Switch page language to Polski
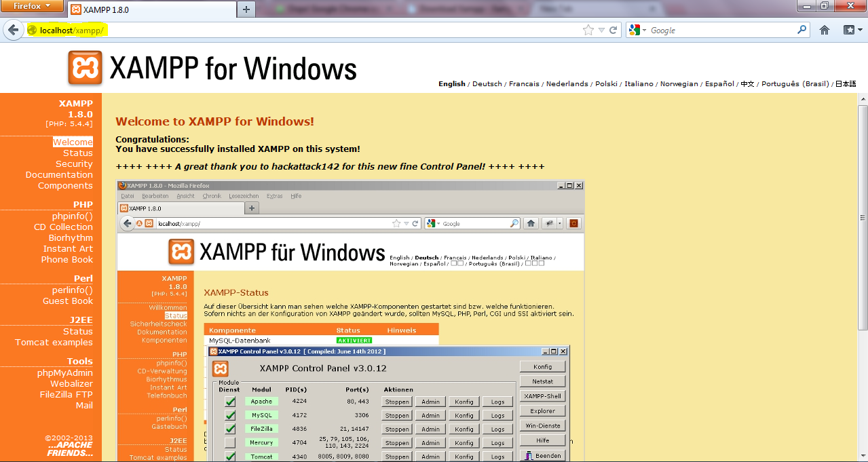The height and width of the screenshot is (462, 868). point(606,84)
